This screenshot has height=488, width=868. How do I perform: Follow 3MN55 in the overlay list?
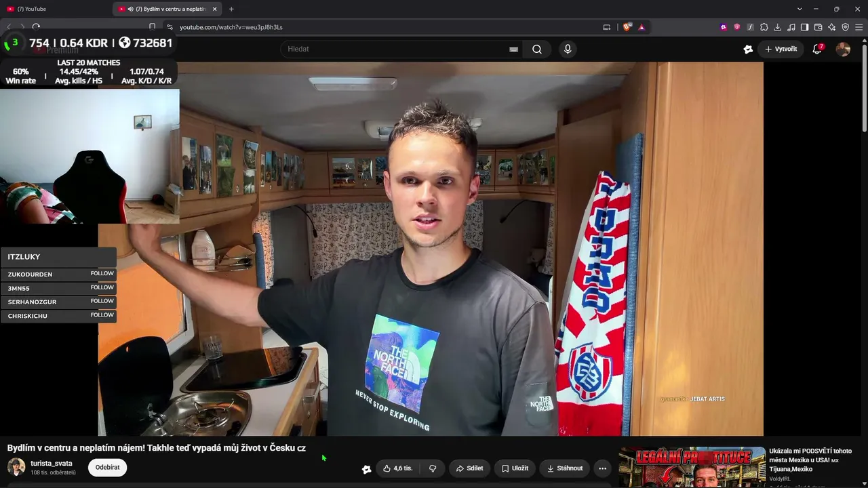pyautogui.click(x=102, y=287)
